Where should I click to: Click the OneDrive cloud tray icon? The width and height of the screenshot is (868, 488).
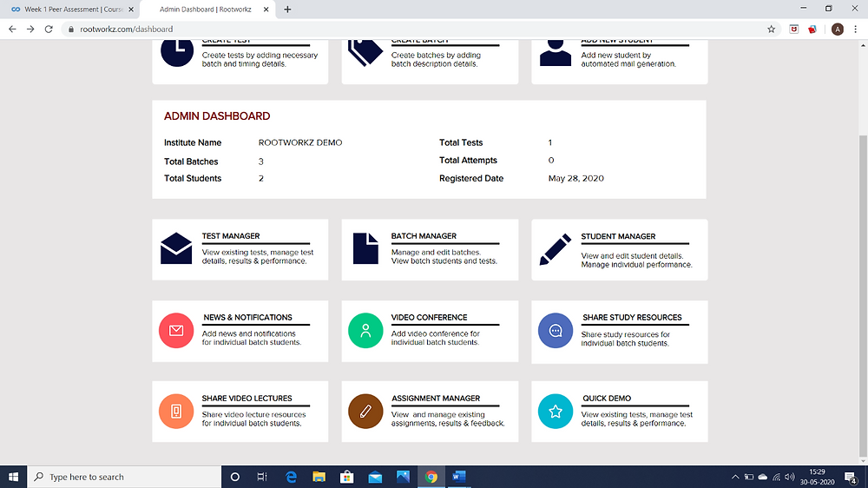pos(762,477)
